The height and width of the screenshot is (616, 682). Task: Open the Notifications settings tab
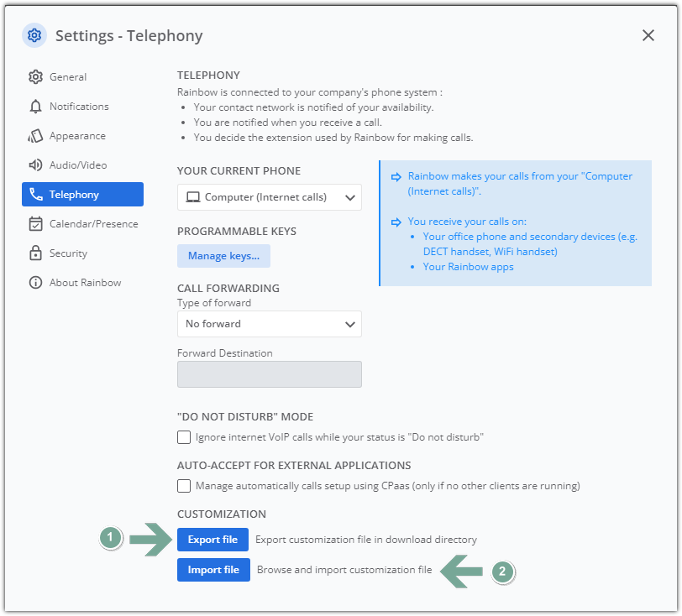(82, 107)
